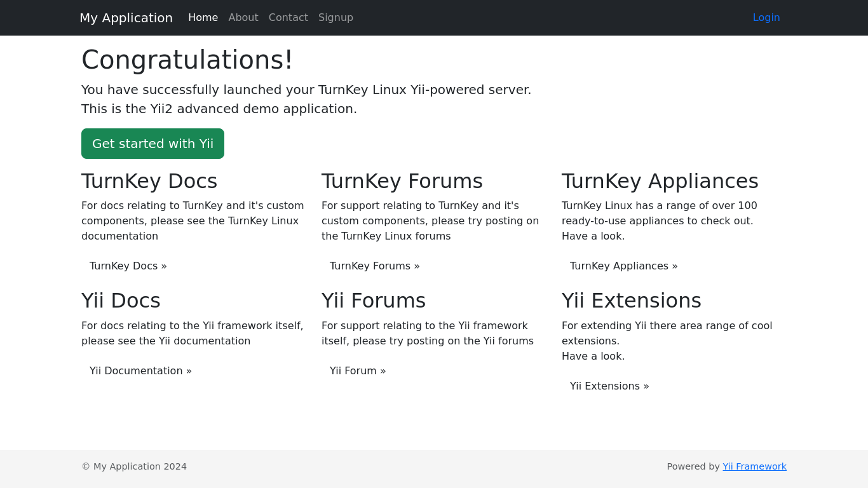Go to the Home nav item
The image size is (868, 488).
tap(203, 18)
